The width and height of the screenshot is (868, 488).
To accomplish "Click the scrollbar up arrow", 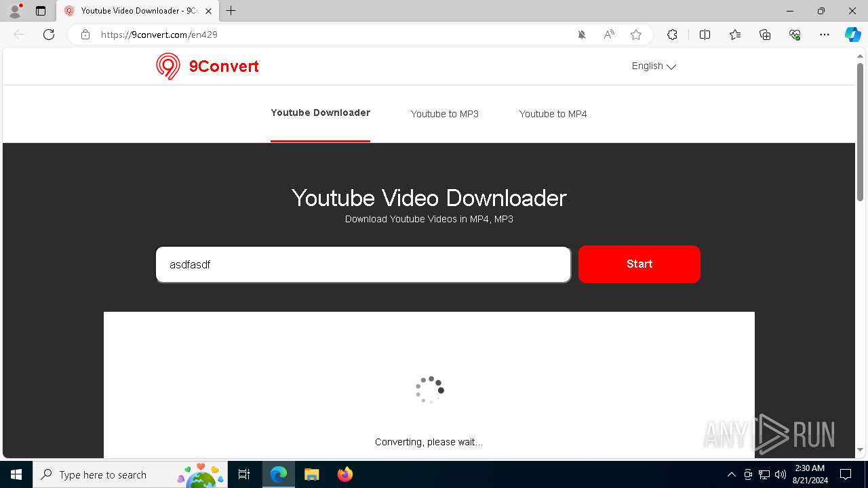I will 861,56.
